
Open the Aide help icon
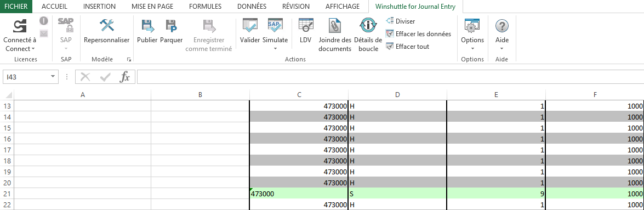(x=502, y=25)
